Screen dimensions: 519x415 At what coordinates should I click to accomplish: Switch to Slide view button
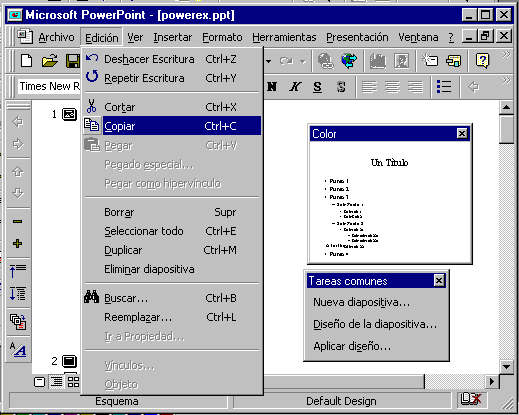(x=40, y=382)
